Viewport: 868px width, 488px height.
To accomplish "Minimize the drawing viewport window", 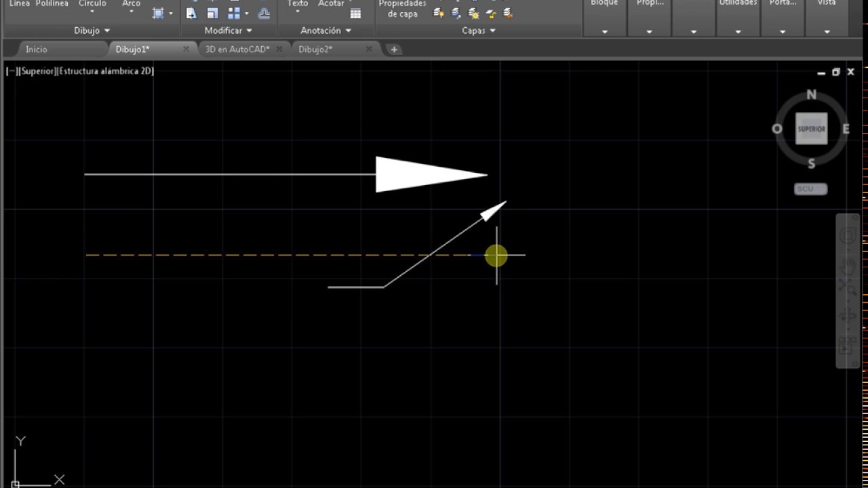I will coord(821,72).
